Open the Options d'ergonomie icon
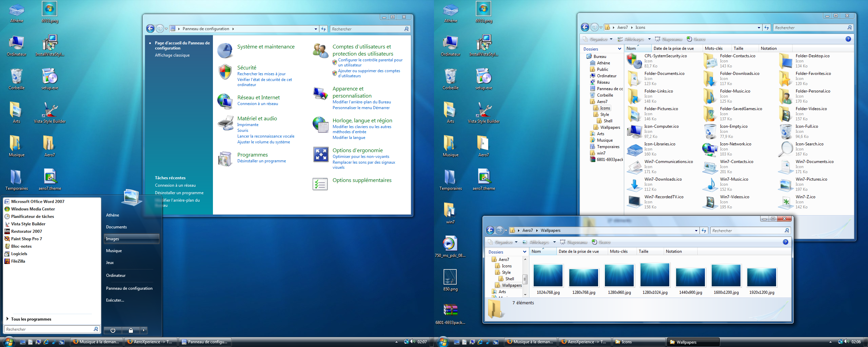This screenshot has width=868, height=347. point(320,155)
